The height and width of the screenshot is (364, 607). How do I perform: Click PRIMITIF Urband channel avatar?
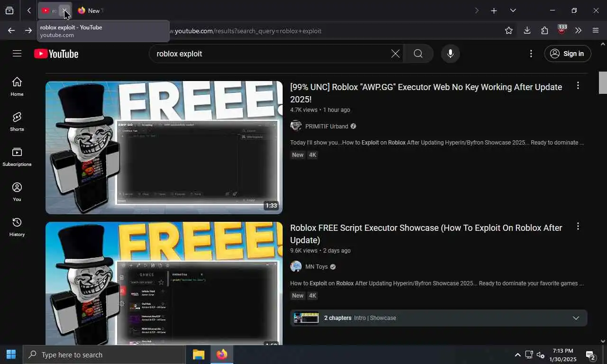pyautogui.click(x=296, y=126)
